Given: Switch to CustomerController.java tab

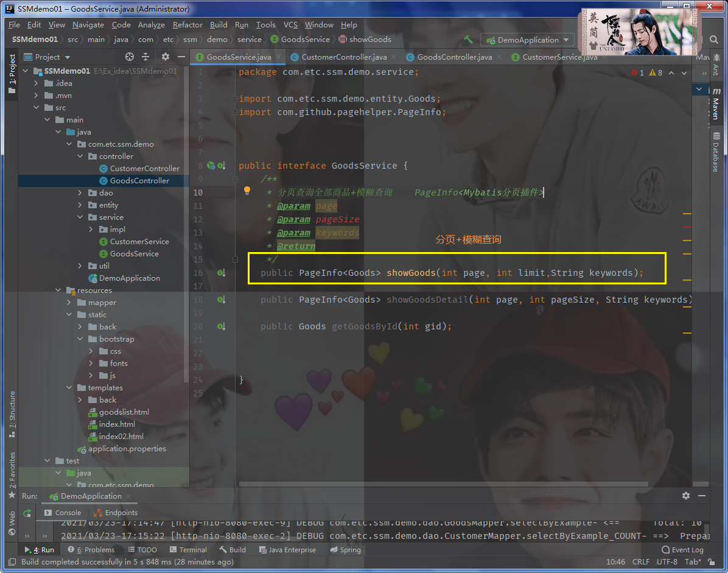Looking at the screenshot, I should point(344,57).
